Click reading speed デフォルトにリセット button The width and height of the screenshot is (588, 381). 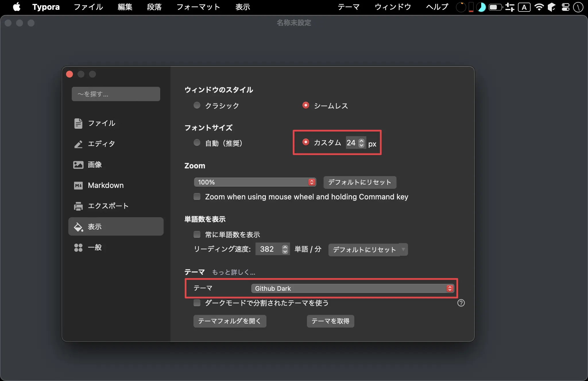[364, 250]
